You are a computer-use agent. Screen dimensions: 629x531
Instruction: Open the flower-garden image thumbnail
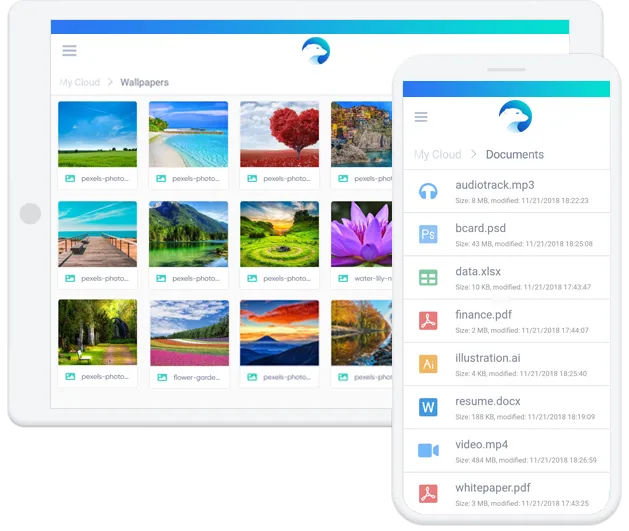[188, 333]
